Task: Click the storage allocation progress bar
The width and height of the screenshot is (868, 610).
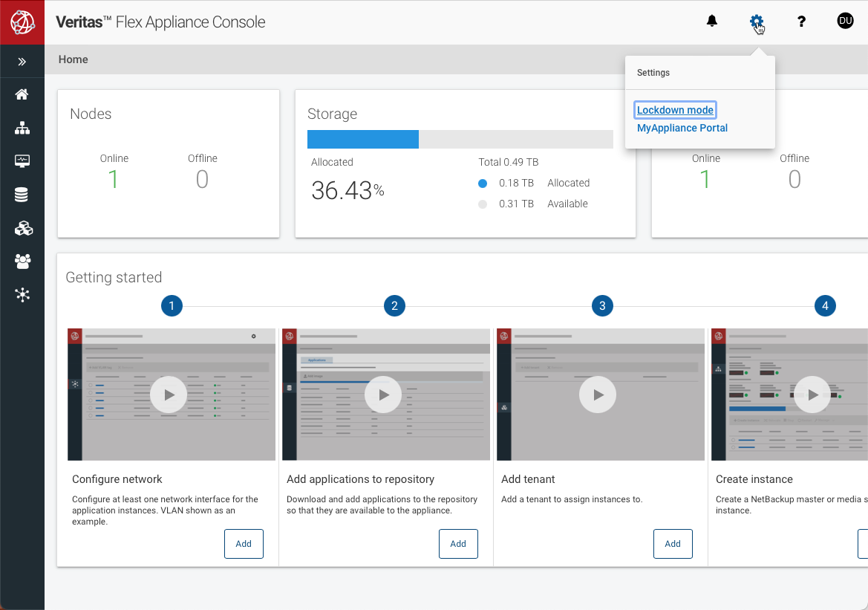Action: [460, 139]
